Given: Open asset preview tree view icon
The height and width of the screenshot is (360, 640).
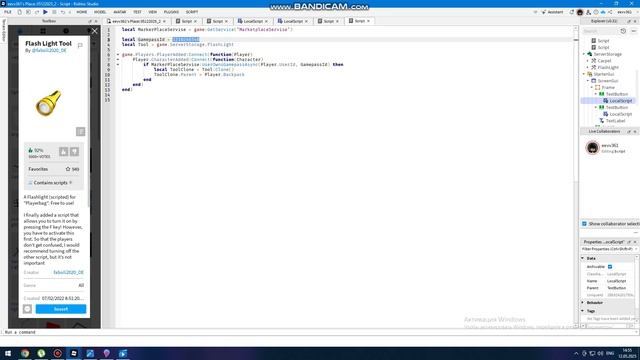Looking at the screenshot, I should click(80, 131).
